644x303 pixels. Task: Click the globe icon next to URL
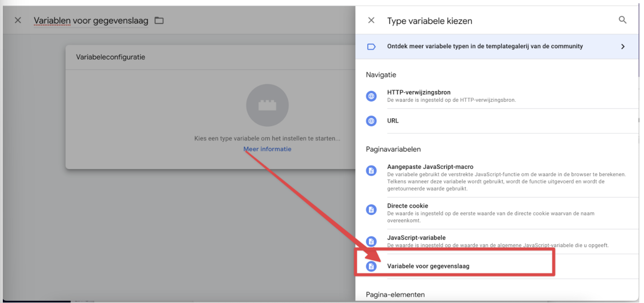371,121
